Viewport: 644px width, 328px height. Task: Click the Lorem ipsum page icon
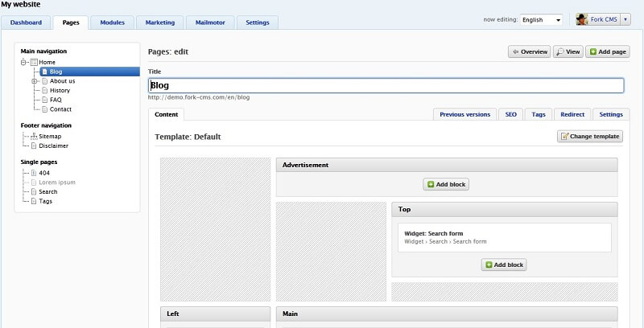pyautogui.click(x=34, y=182)
